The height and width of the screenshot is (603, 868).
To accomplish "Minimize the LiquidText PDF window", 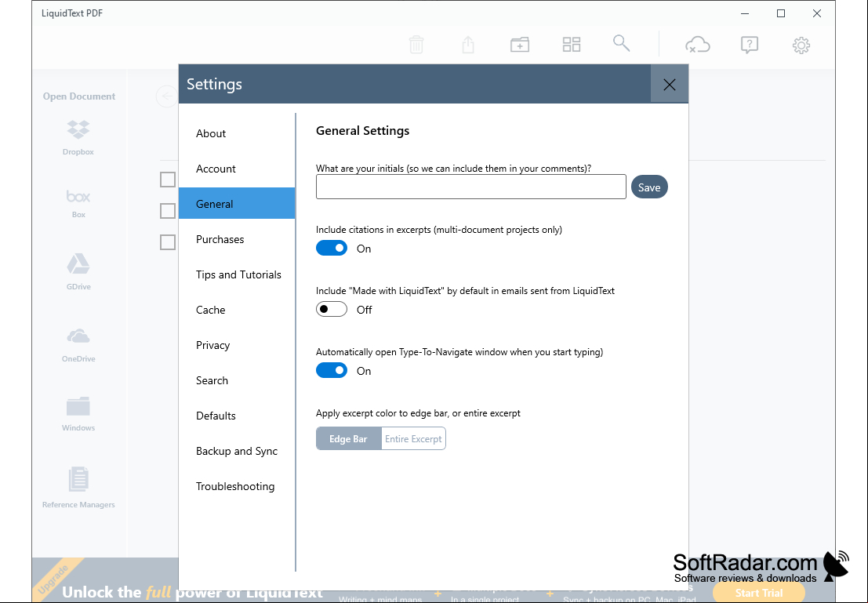I will point(745,13).
